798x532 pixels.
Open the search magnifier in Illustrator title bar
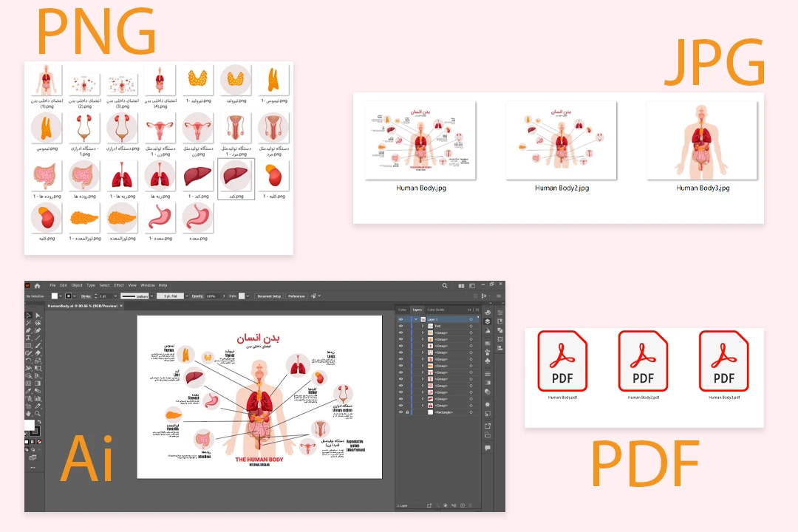tap(445, 286)
